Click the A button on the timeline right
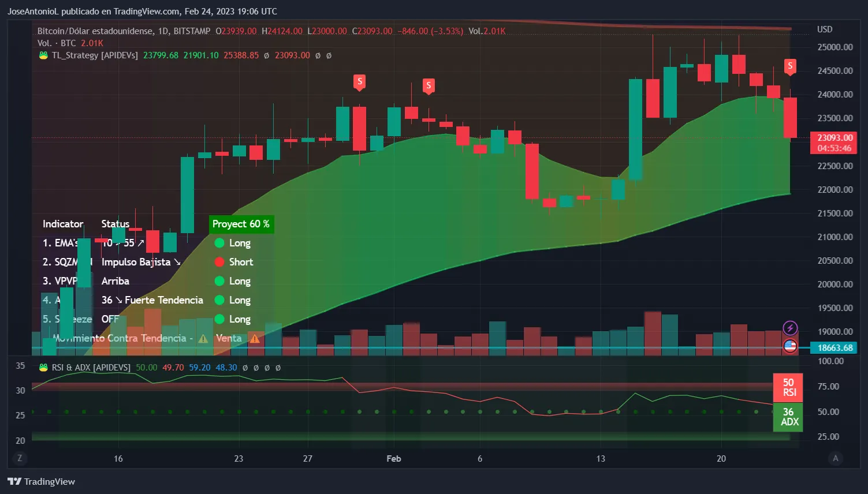The image size is (868, 494). (835, 458)
